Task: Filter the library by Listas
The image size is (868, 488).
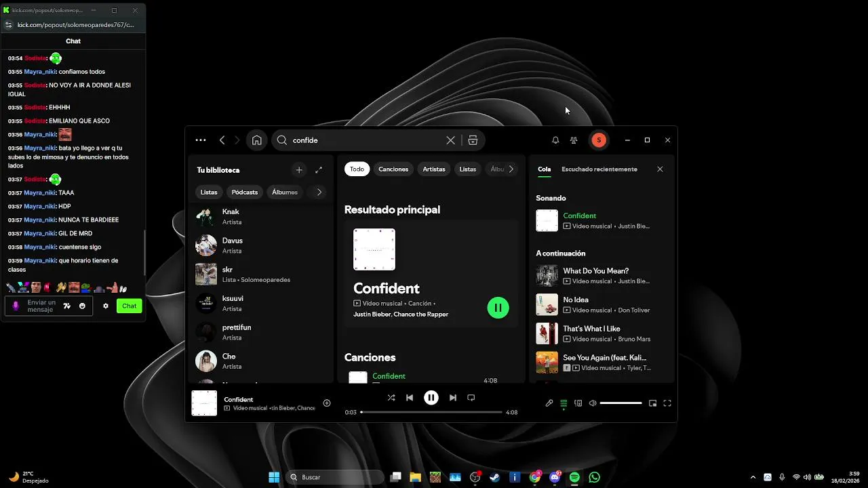Action: click(x=209, y=192)
